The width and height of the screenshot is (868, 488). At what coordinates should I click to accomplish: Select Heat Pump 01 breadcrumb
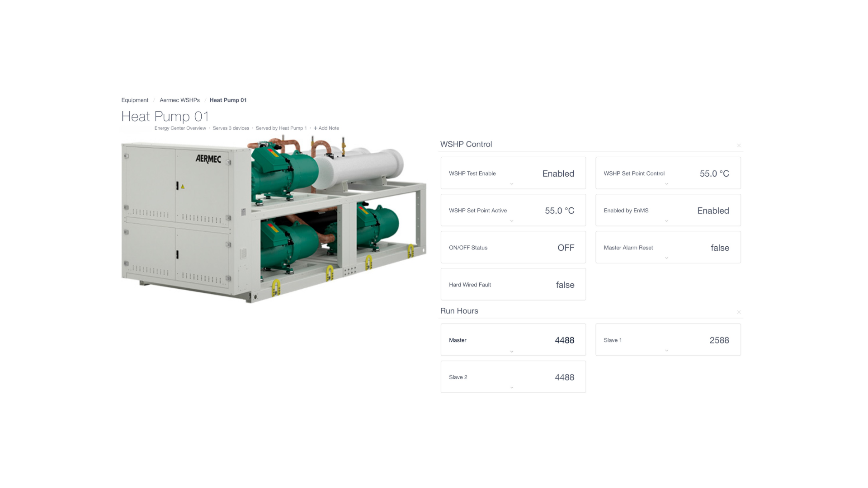pyautogui.click(x=228, y=100)
